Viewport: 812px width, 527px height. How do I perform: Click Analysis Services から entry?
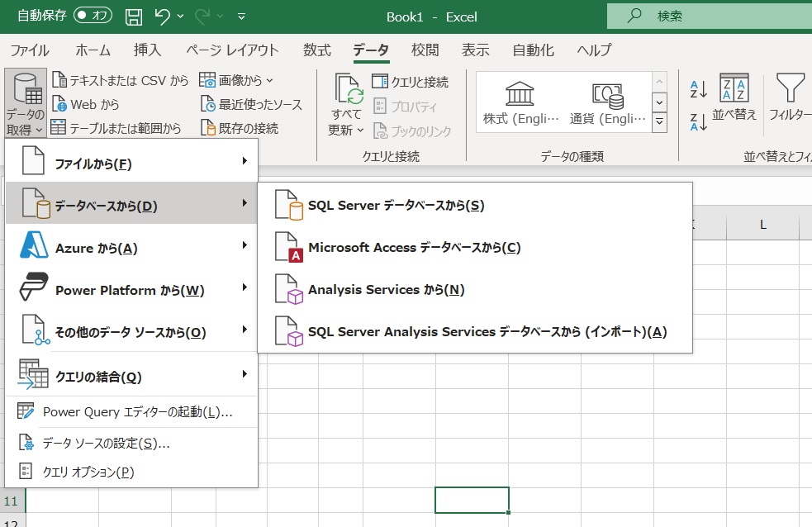(x=385, y=290)
